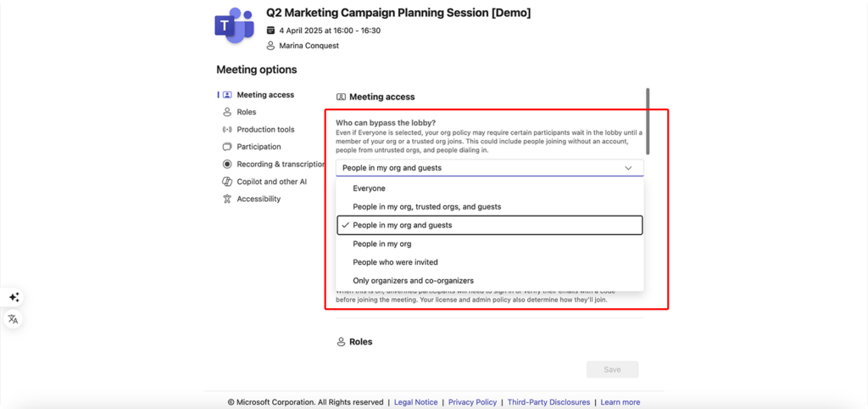Select Only organizers and co-organizers
The image size is (868, 409).
490,280
